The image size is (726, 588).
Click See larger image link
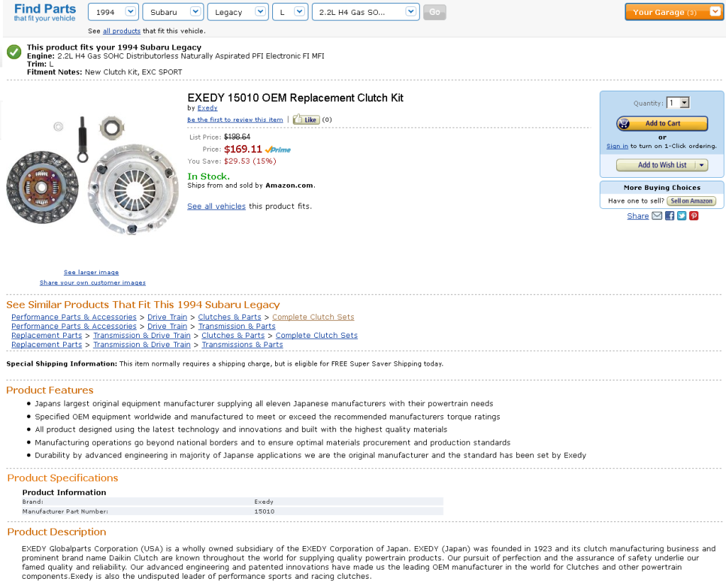91,273
